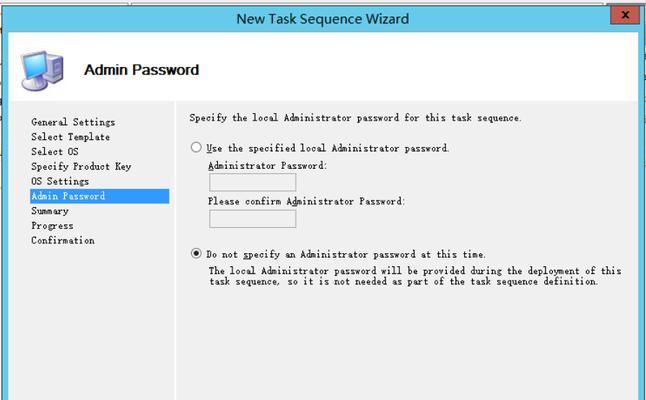The width and height of the screenshot is (646, 400).
Task: Open the Specify Product Key step
Action: (81, 166)
